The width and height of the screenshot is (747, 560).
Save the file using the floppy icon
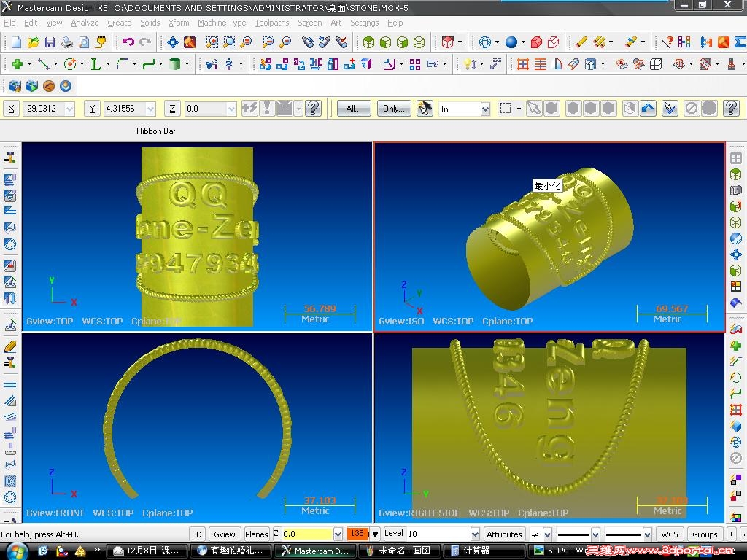tap(50, 42)
